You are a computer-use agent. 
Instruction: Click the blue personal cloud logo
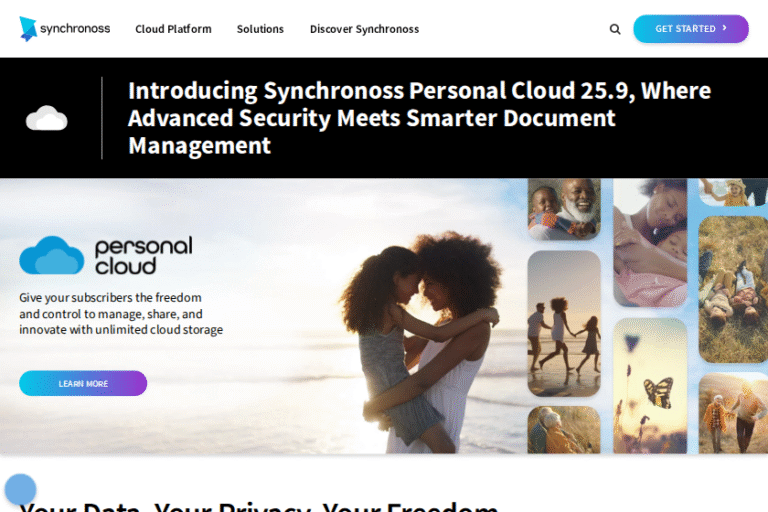[51, 255]
